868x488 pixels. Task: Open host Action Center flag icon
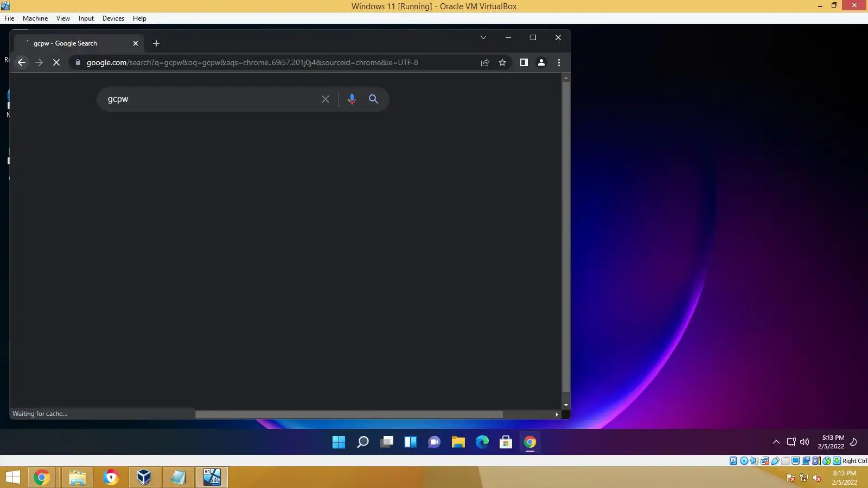point(791,478)
